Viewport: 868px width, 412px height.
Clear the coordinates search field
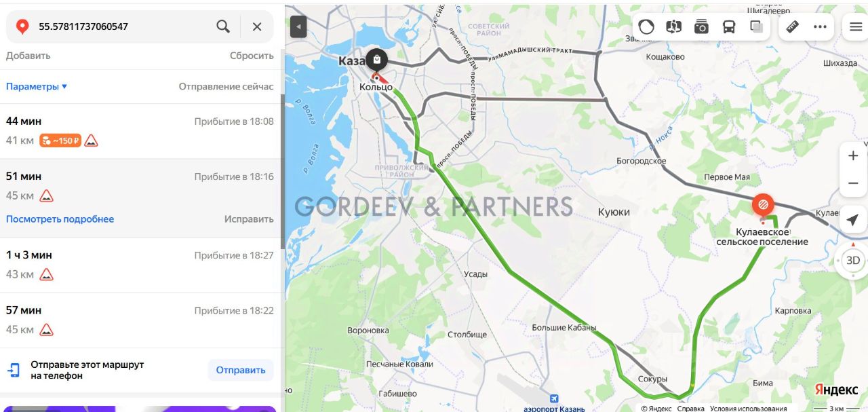[257, 26]
